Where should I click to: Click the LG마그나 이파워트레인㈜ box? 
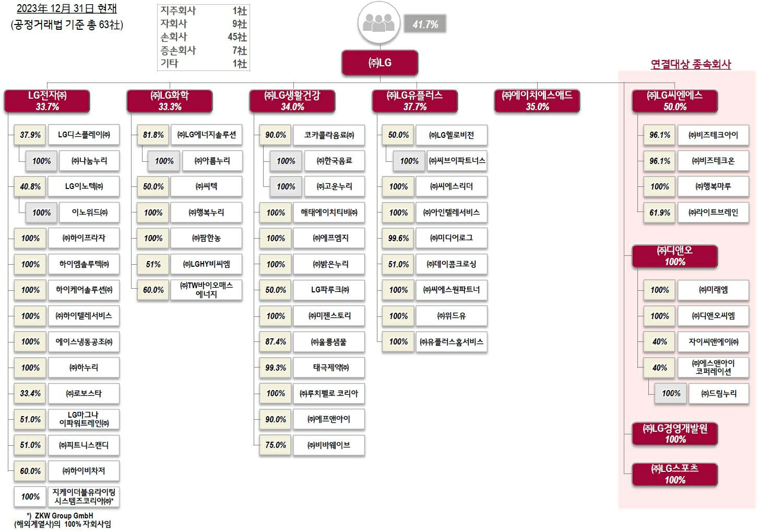point(84,419)
